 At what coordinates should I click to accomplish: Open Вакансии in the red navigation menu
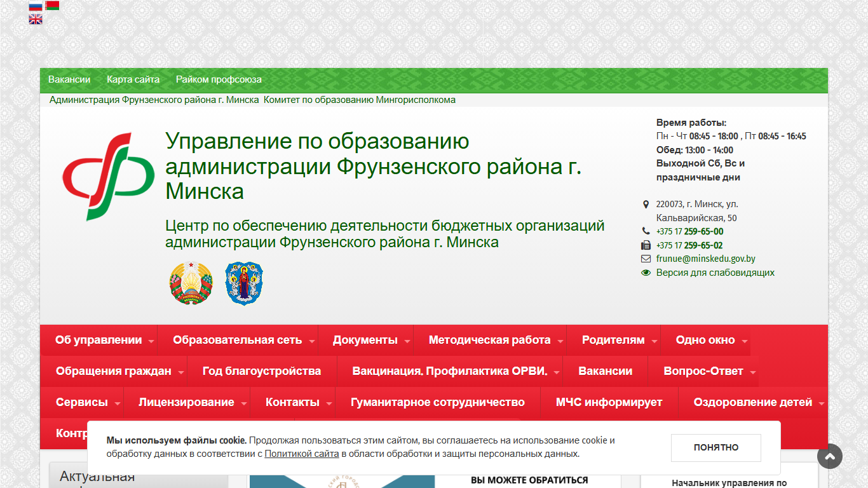click(x=606, y=371)
